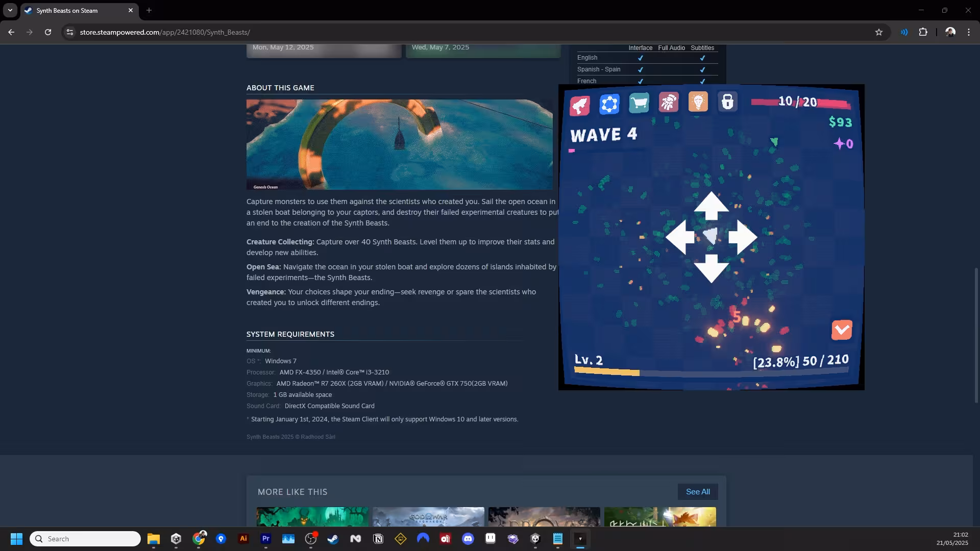
Task: Open Steam from taskbar
Action: (333, 539)
